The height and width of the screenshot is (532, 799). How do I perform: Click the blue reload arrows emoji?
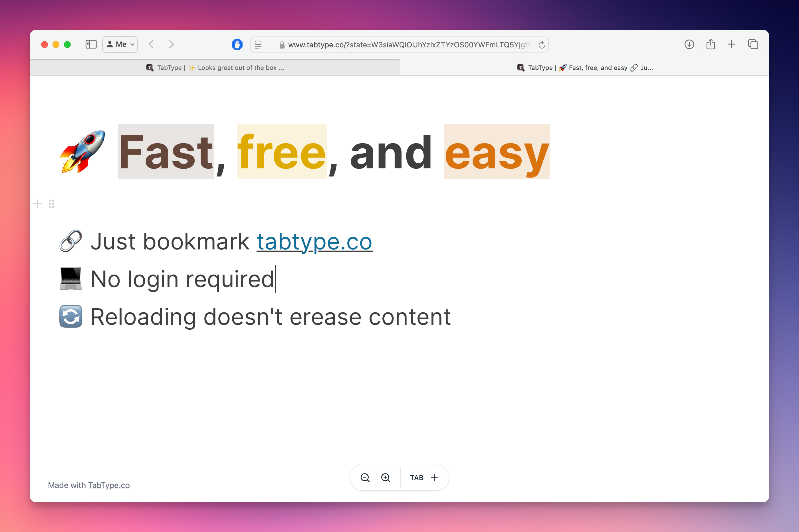point(70,316)
